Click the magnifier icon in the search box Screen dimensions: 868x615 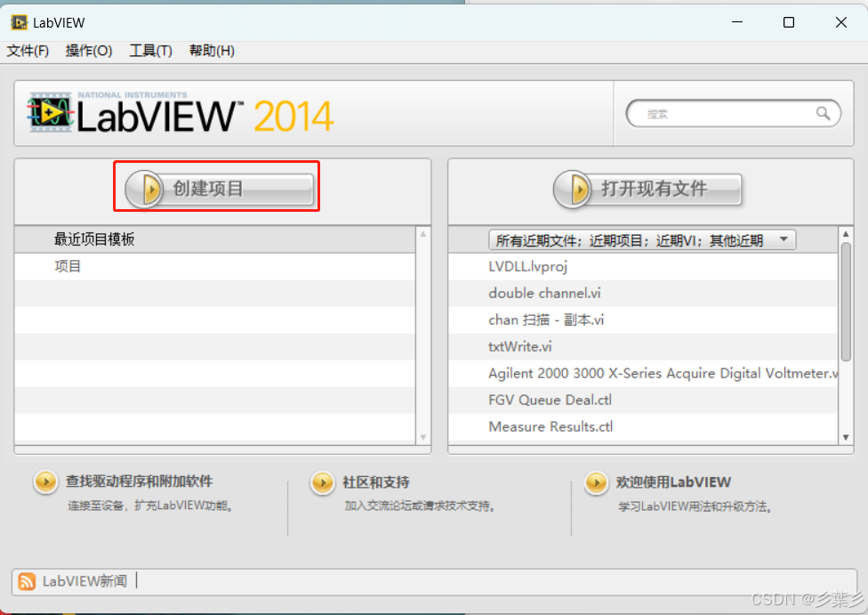825,113
